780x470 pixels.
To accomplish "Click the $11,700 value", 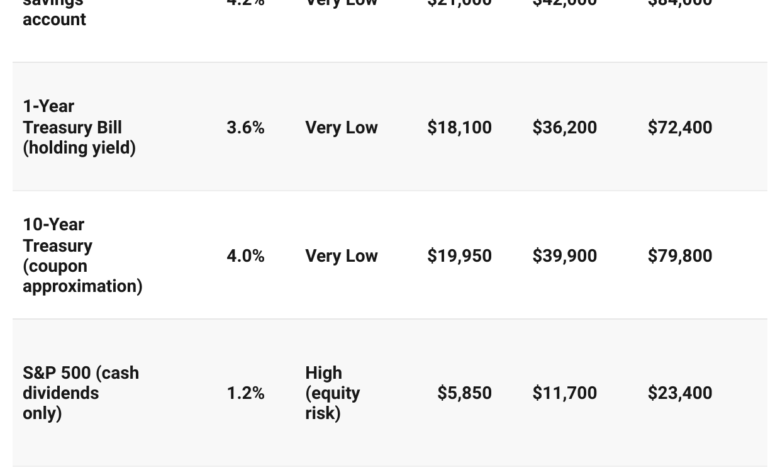I will [564, 393].
